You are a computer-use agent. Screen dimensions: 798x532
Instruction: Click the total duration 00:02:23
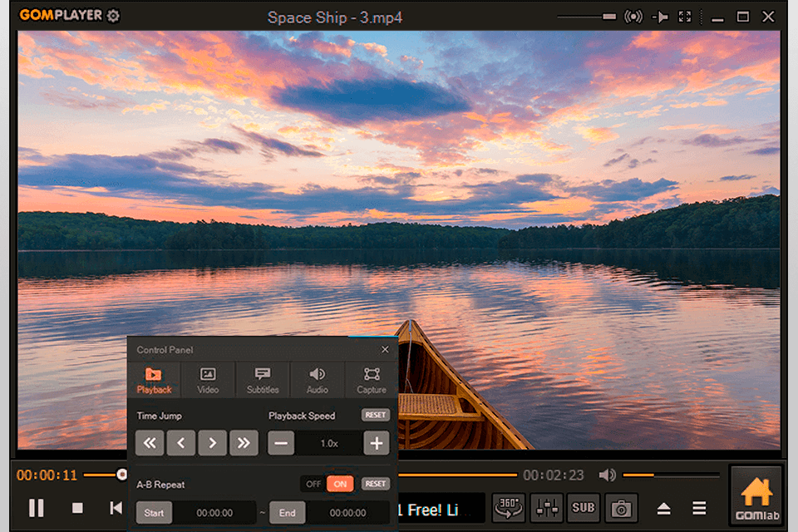[x=554, y=475]
